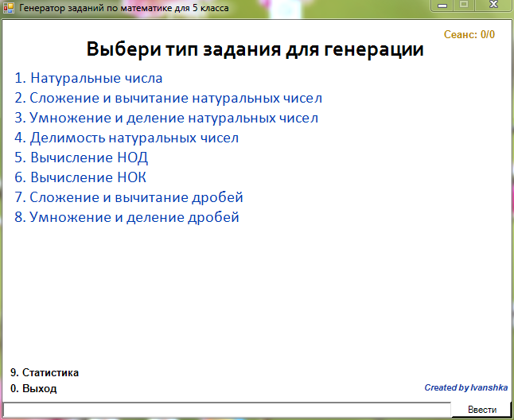Select '1. Натуральные числа' task type
Image resolution: width=514 pixels, height=420 pixels.
pos(88,78)
